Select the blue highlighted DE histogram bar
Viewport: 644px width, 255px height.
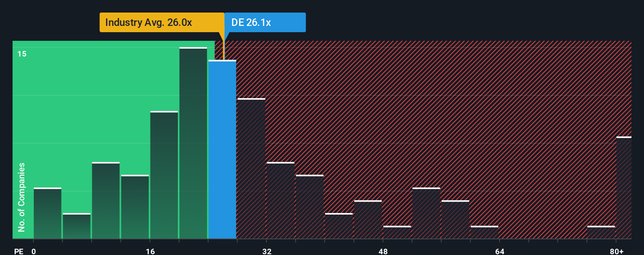pyautogui.click(x=222, y=149)
